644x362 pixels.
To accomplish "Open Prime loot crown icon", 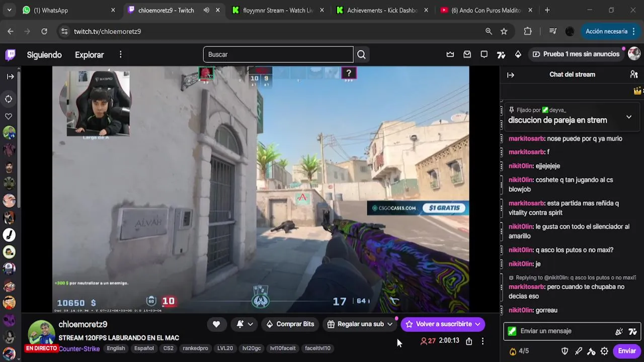I will [x=450, y=54].
